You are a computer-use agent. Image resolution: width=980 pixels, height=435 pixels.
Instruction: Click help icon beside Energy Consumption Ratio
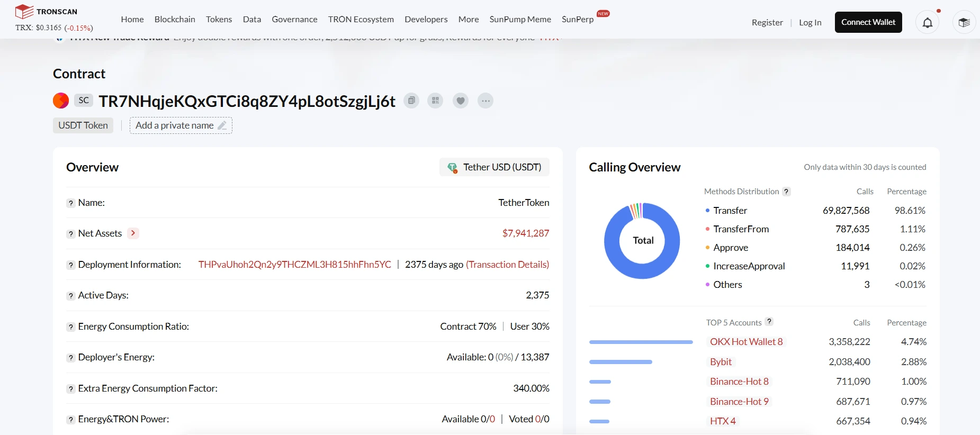tap(70, 327)
